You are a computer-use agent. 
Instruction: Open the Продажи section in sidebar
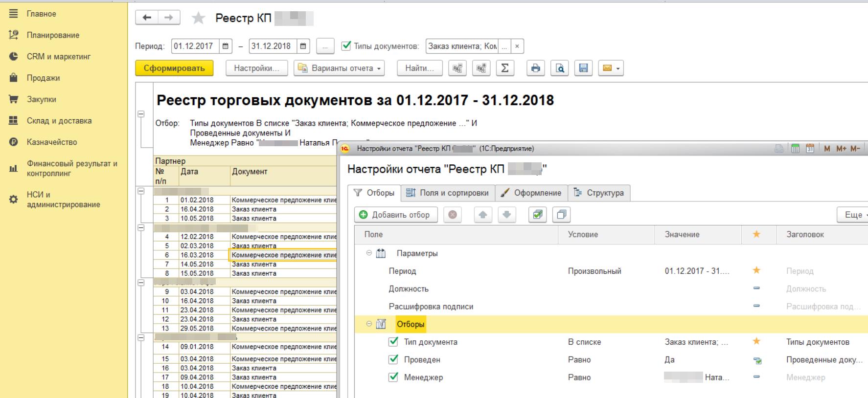pyautogui.click(x=43, y=78)
